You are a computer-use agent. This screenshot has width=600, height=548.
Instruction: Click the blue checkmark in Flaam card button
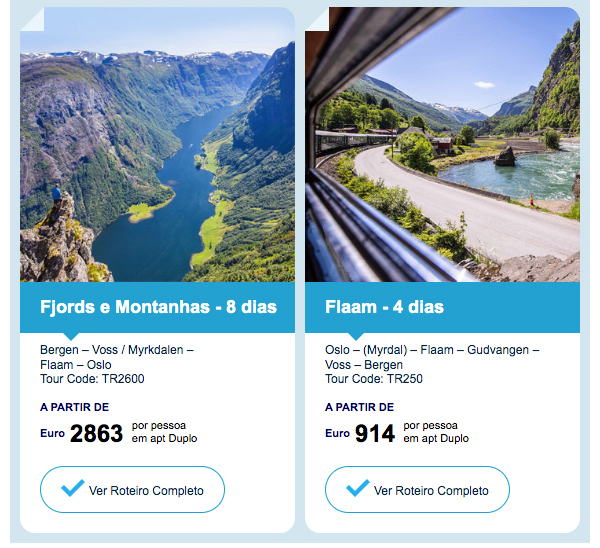(358, 488)
